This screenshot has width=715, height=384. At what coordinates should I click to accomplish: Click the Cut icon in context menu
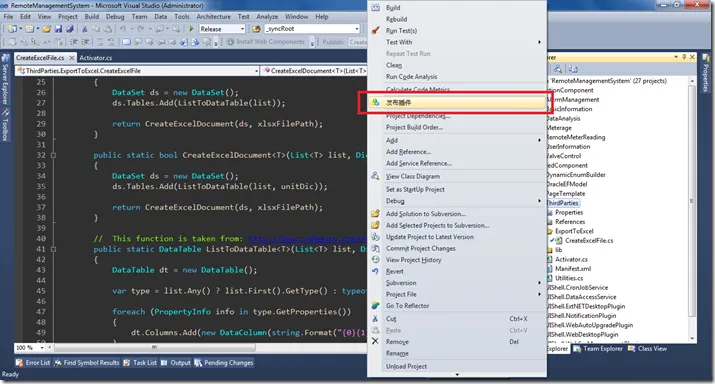point(375,319)
